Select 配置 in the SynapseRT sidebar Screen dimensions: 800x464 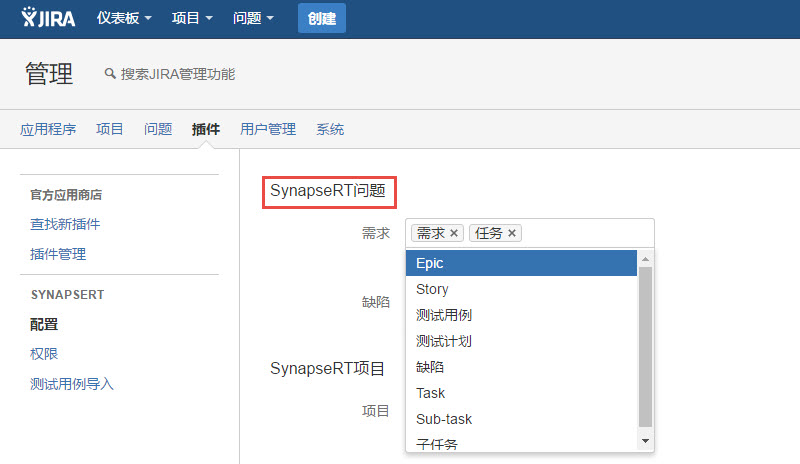point(44,324)
